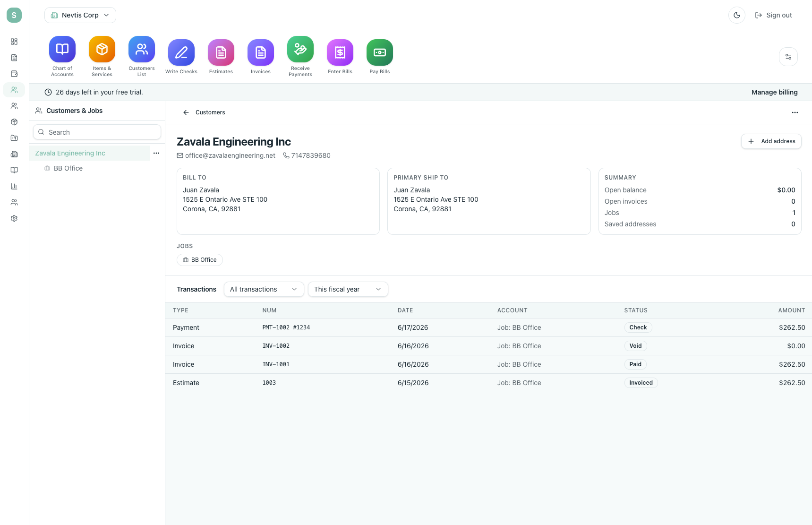Click the Write Checks icon
Image resolution: width=812 pixels, height=525 pixels.
[x=181, y=52]
